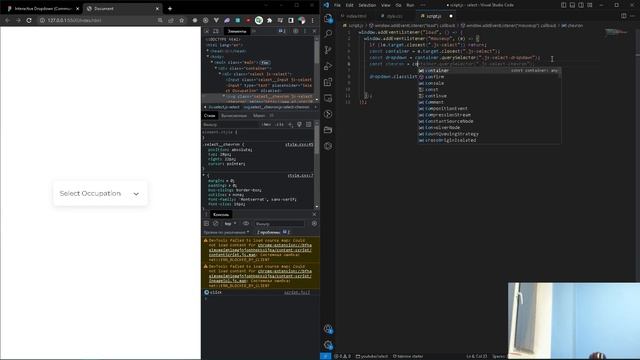640x360 pixels.
Task: Open the Run menu in VS Code
Action: pyautogui.click(x=410, y=5)
